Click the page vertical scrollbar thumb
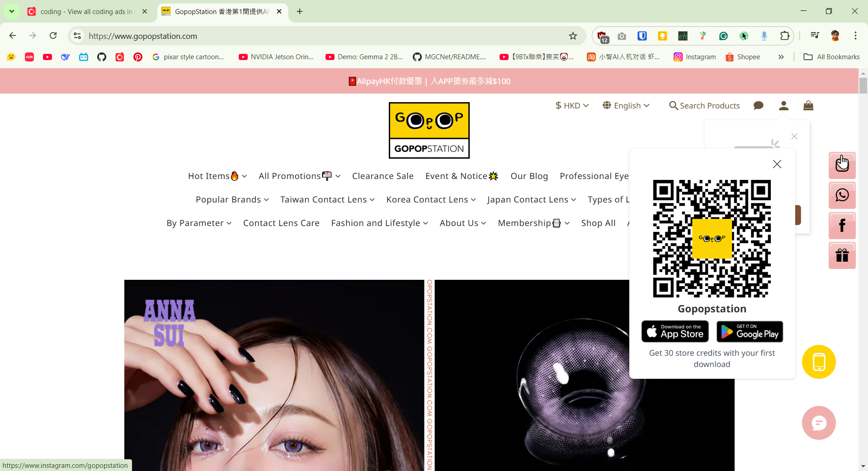 pyautogui.click(x=863, y=85)
